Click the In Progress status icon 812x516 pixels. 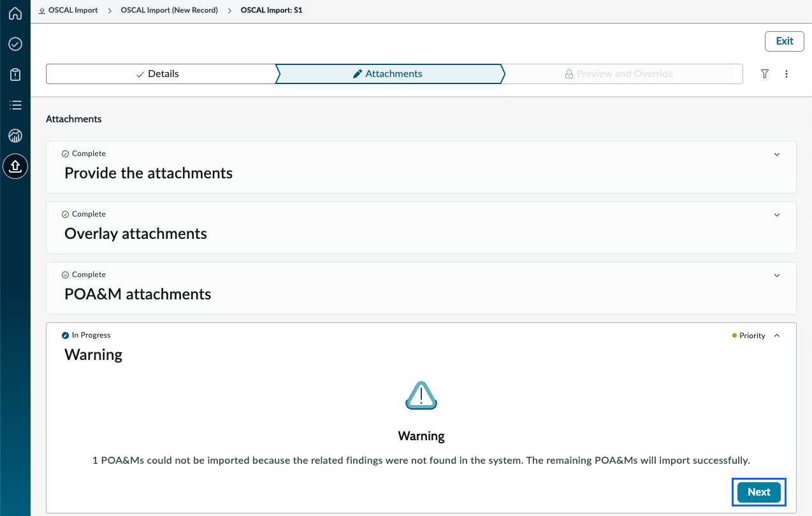click(x=65, y=335)
